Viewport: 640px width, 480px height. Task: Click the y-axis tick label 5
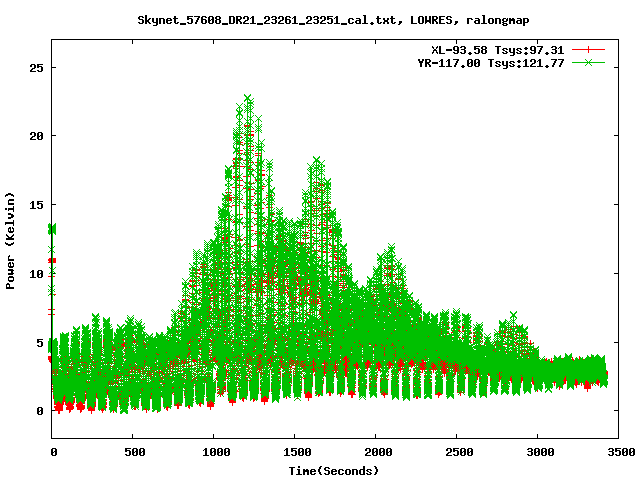pos(40,342)
